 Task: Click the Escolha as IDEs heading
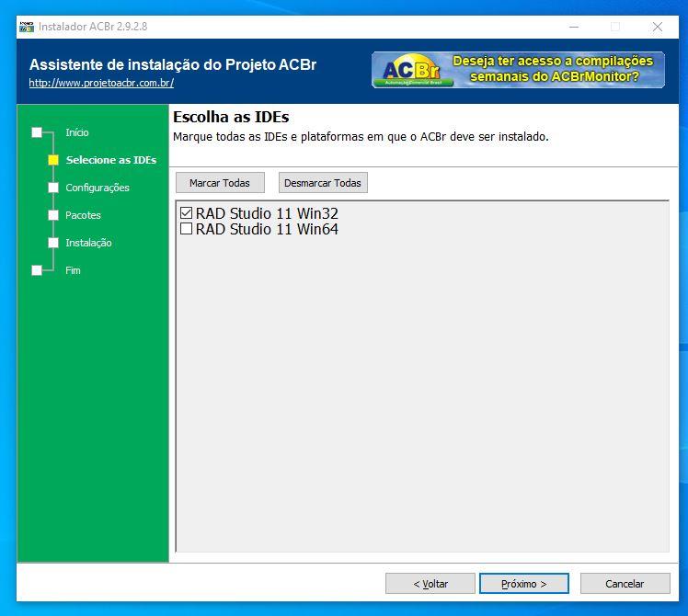tap(231, 117)
